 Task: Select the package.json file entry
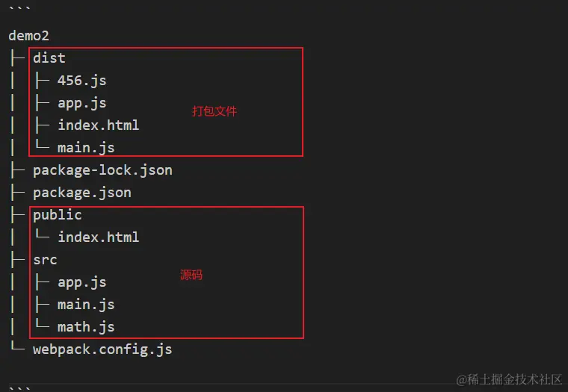pos(81,192)
